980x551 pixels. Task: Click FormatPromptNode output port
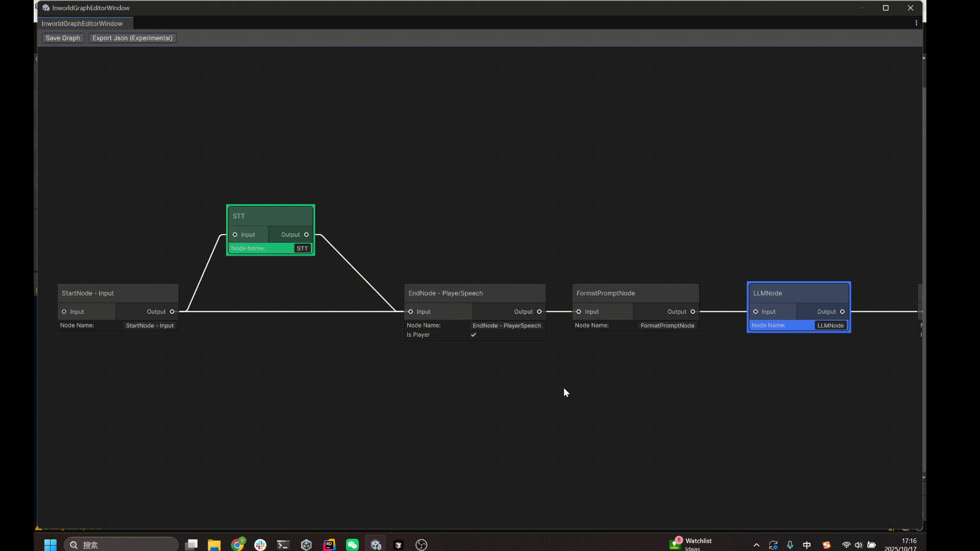click(693, 312)
